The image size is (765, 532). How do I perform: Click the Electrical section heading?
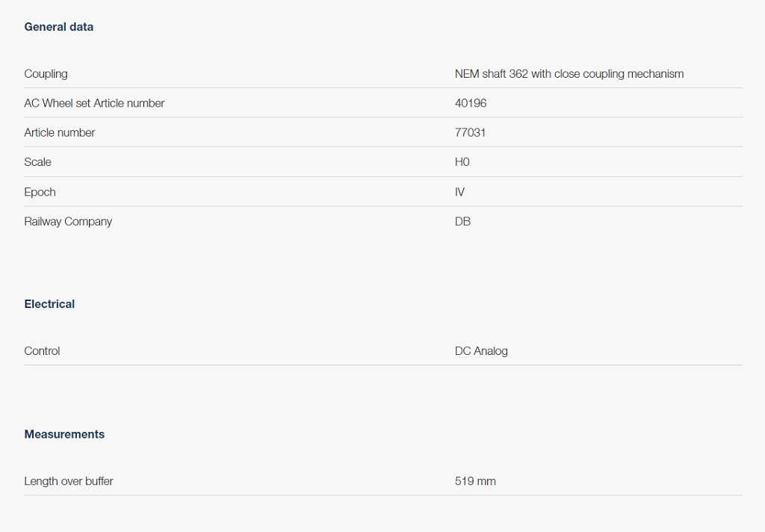[x=49, y=304]
